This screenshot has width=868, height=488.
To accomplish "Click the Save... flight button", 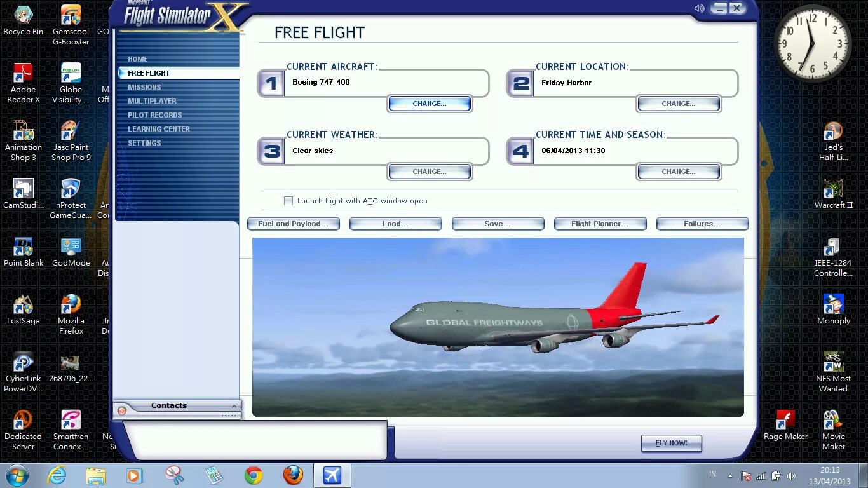I will tap(498, 224).
